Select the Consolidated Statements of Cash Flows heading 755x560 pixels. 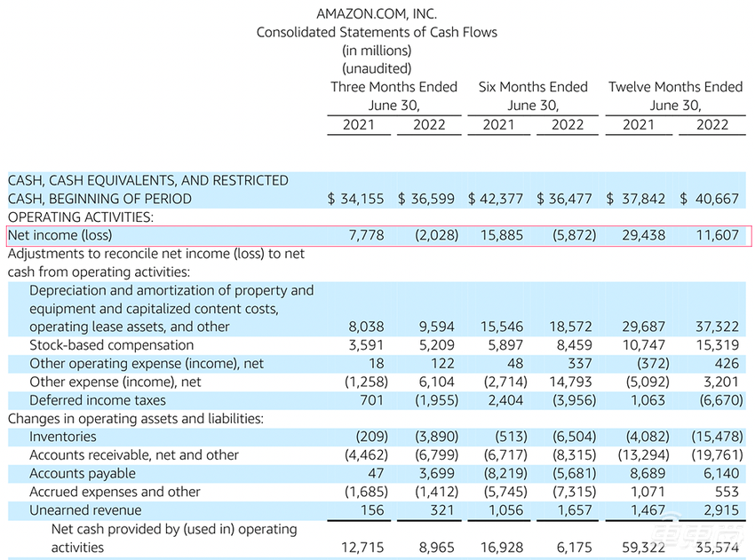point(377,32)
